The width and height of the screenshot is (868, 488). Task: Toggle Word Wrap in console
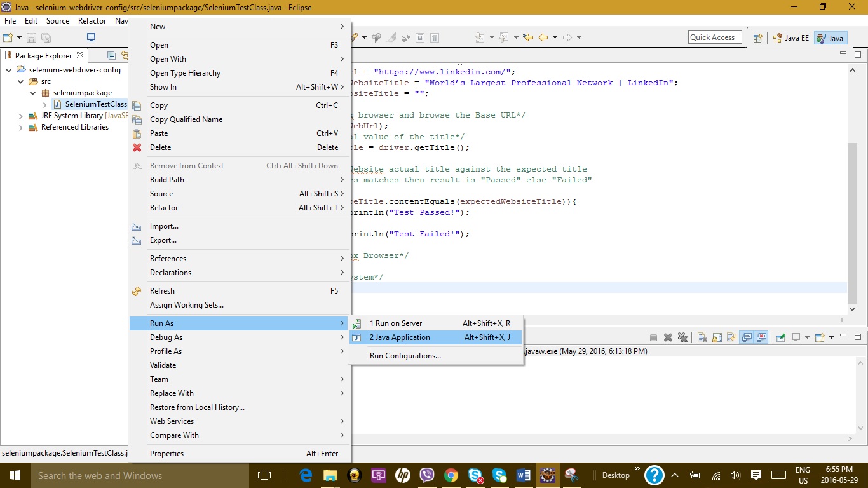click(731, 337)
